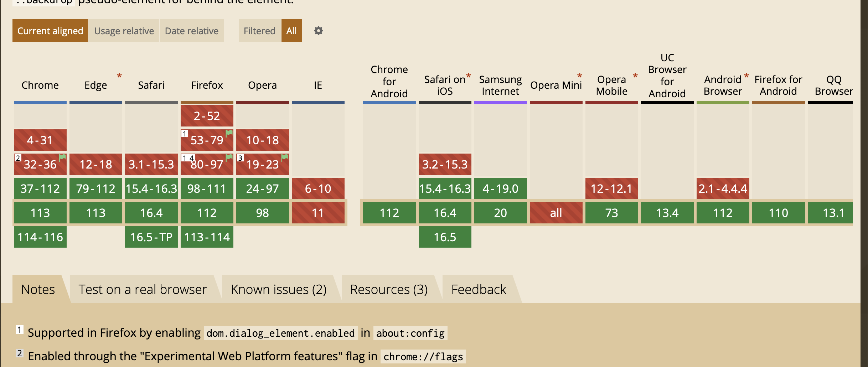The width and height of the screenshot is (868, 367).
Task: Select UC Browser 13.4 cell
Action: pyautogui.click(x=667, y=213)
